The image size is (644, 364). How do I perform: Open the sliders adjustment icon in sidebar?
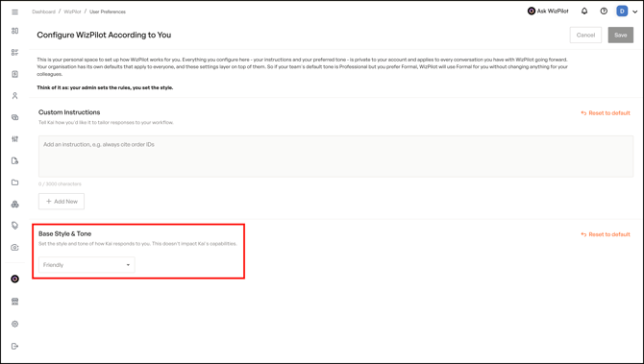[14, 139]
